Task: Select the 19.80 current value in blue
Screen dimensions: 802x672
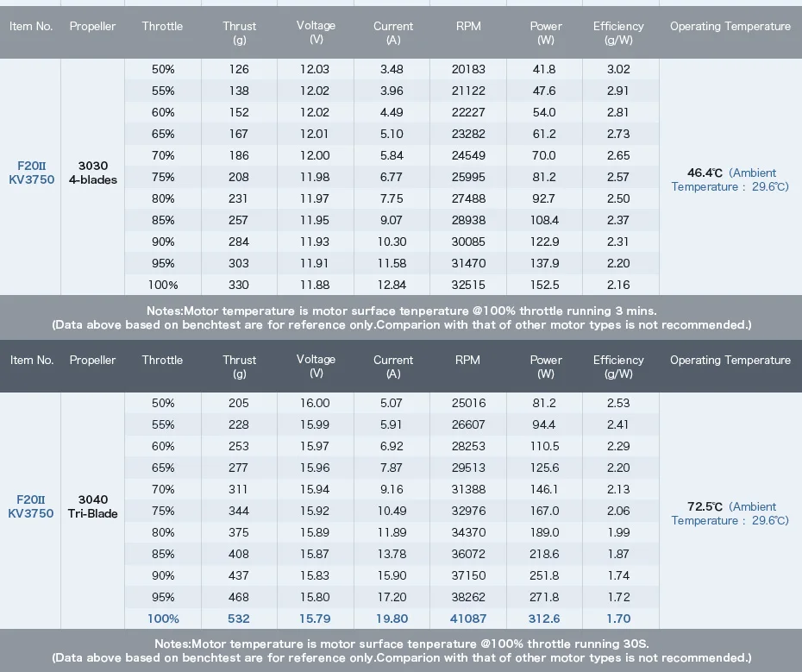Action: click(x=392, y=619)
